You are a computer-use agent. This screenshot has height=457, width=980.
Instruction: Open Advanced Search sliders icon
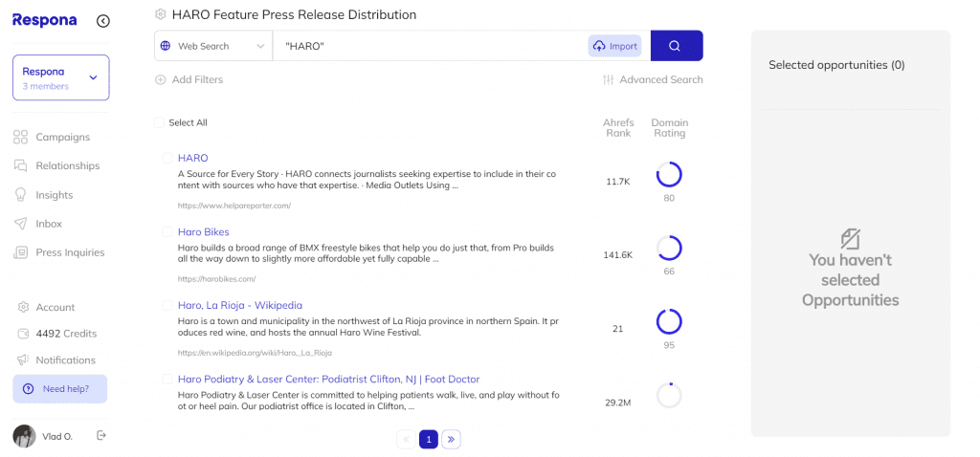click(x=608, y=80)
